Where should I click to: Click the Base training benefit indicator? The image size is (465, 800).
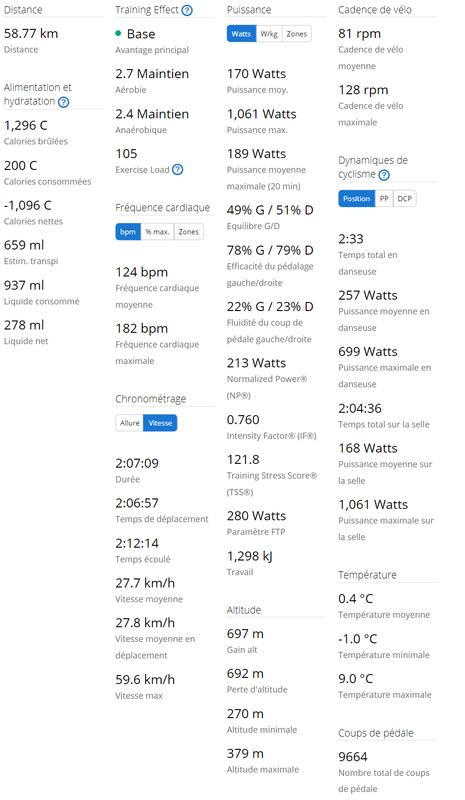135,34
